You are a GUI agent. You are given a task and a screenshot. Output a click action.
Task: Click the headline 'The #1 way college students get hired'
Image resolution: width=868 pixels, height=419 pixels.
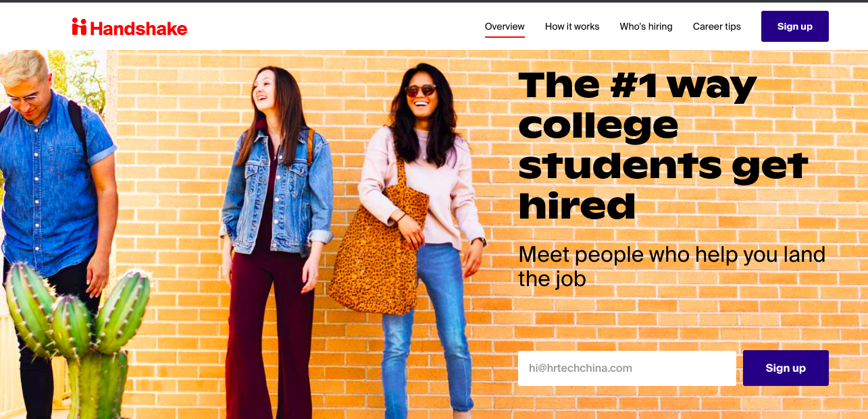[663, 146]
